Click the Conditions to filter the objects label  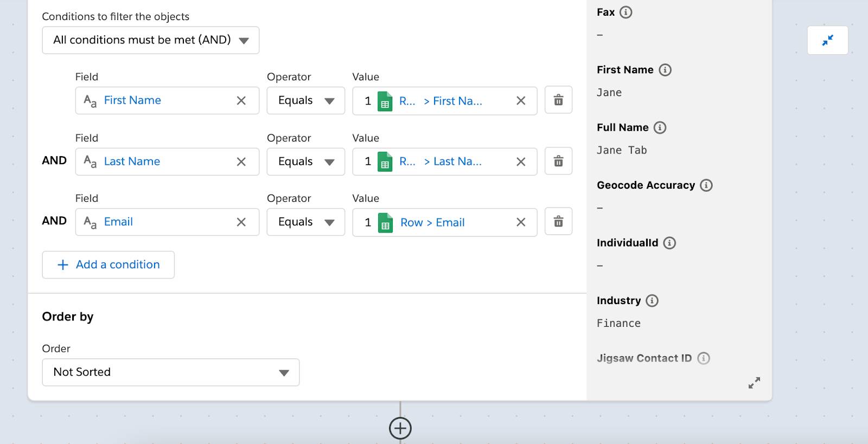click(116, 17)
